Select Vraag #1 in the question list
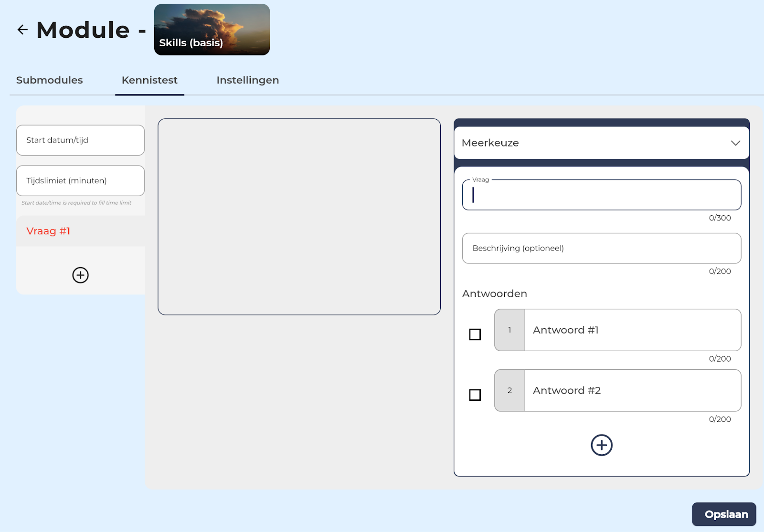Viewport: 764px width, 532px height. [x=80, y=231]
